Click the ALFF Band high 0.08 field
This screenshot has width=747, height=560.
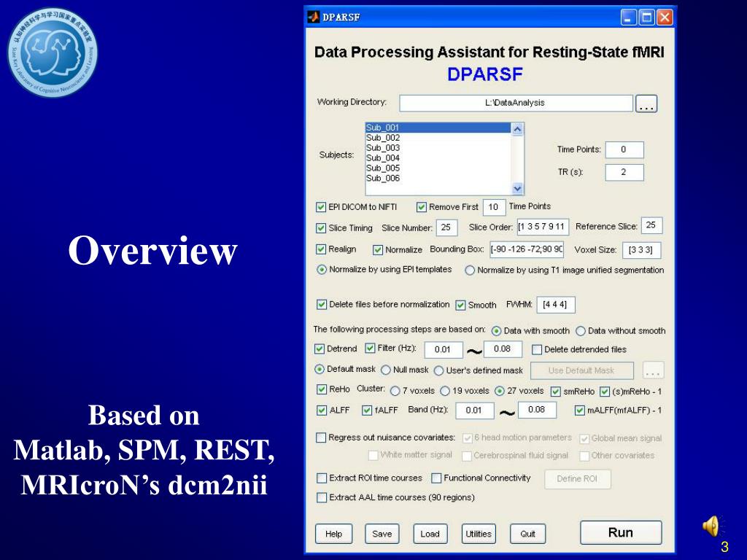(x=538, y=410)
